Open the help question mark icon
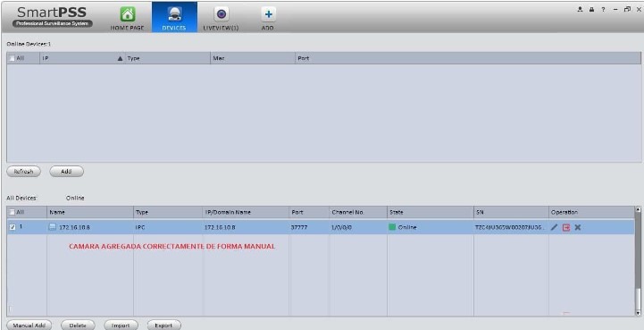This screenshot has width=644, height=330. (x=603, y=9)
